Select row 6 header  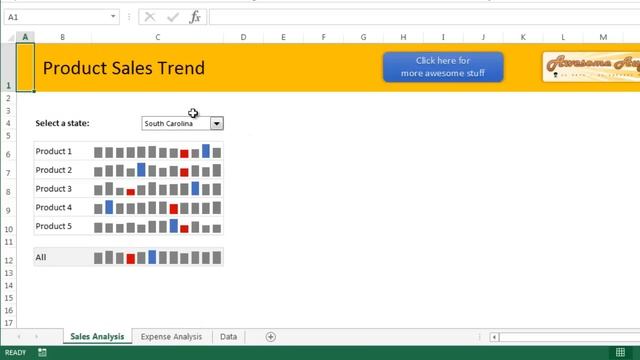point(8,151)
